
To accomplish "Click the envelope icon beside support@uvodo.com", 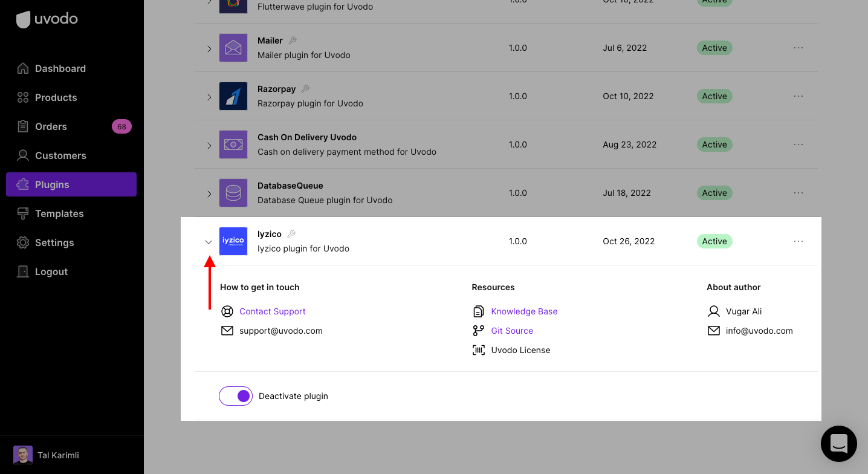I will coord(227,331).
